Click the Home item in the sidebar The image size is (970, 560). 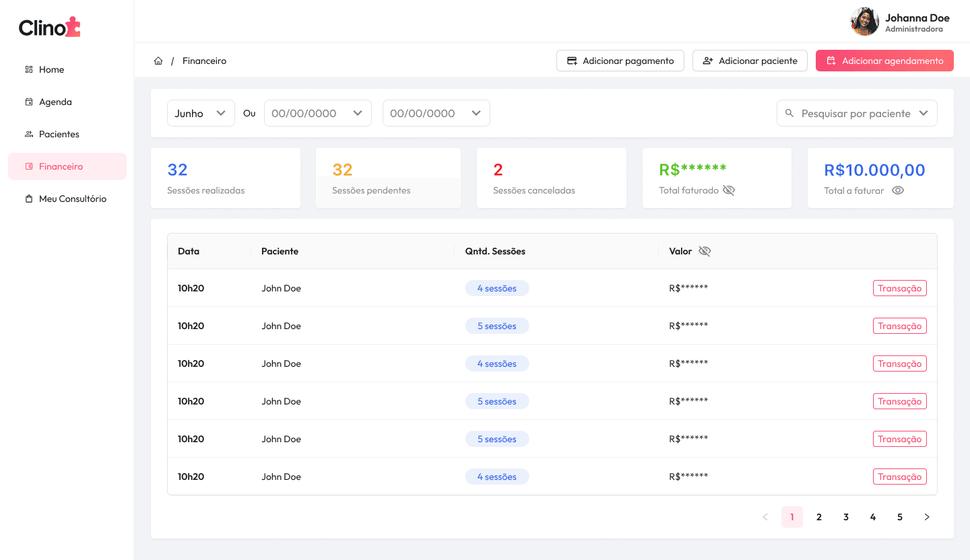[52, 69]
